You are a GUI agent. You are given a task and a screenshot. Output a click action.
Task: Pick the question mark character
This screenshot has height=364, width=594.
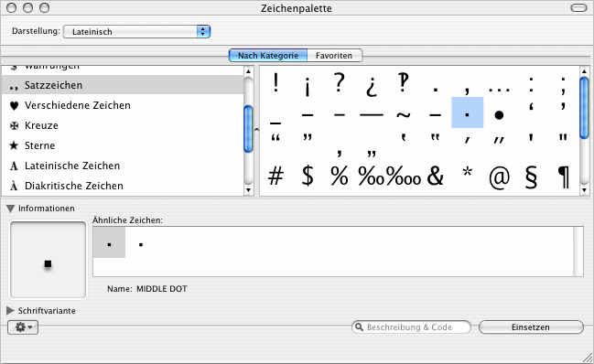click(x=339, y=82)
